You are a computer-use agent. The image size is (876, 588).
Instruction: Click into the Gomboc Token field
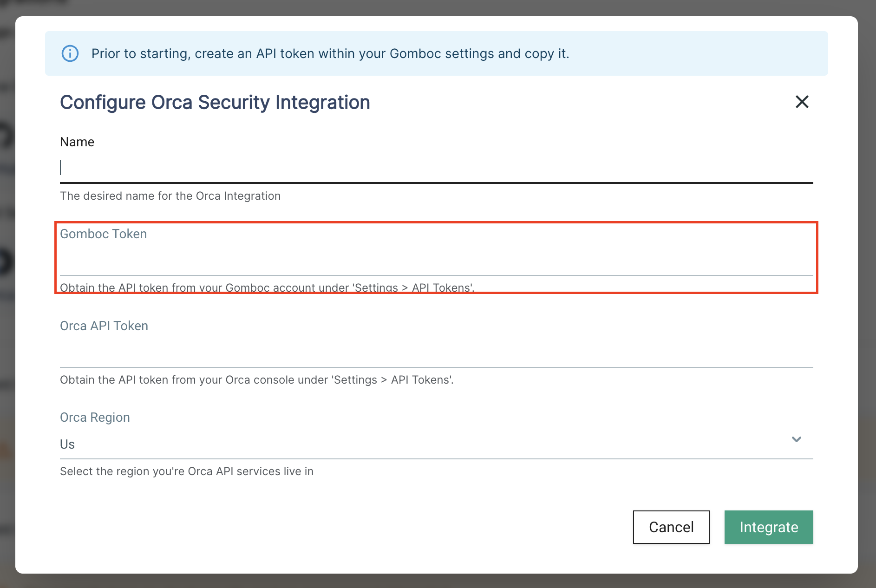pos(437,260)
